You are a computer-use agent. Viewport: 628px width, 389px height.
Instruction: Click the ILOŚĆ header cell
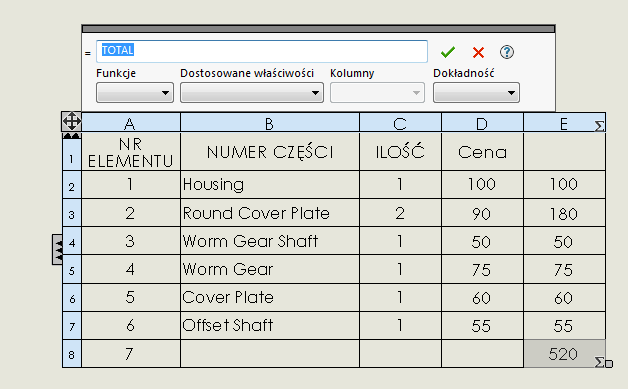click(401, 152)
